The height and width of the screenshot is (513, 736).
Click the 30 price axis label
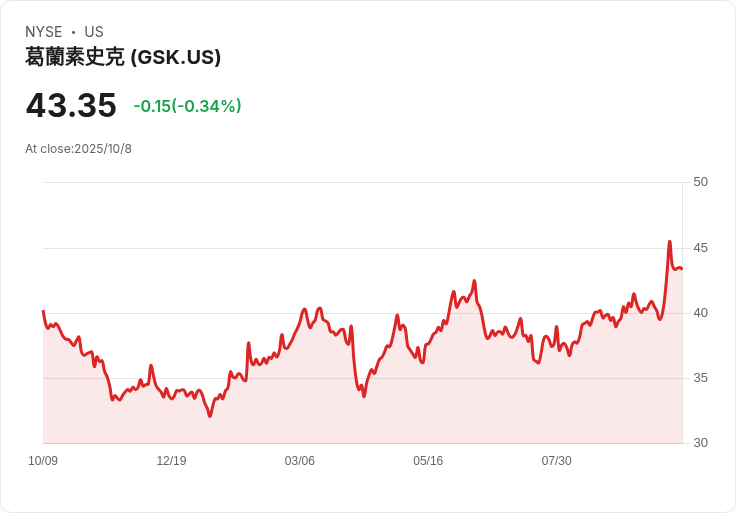tap(700, 443)
